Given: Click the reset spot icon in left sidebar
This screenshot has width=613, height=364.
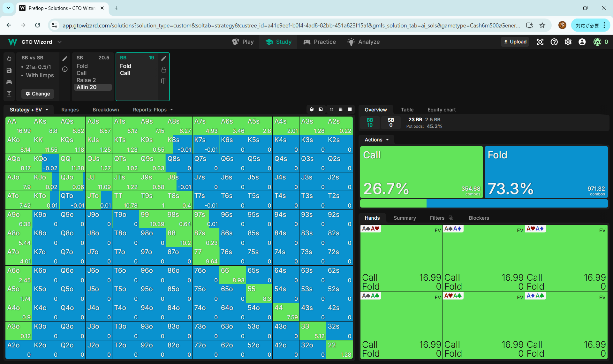Looking at the screenshot, I should pyautogui.click(x=9, y=59).
